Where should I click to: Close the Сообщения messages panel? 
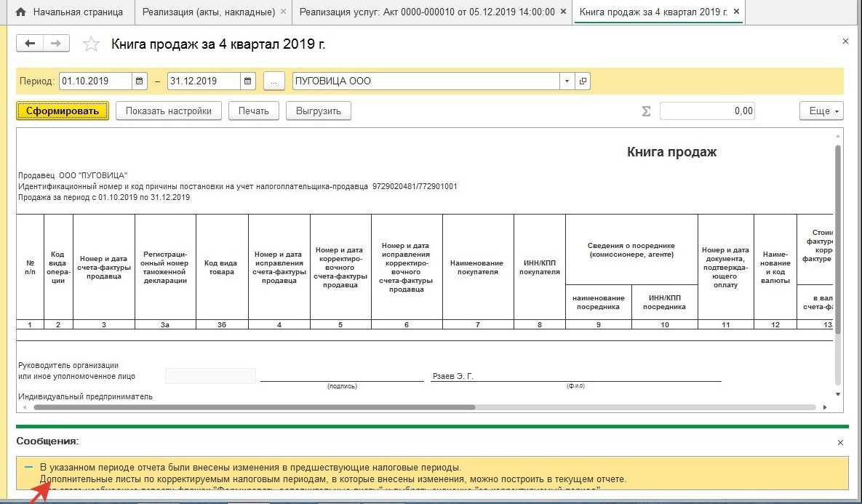(840, 442)
